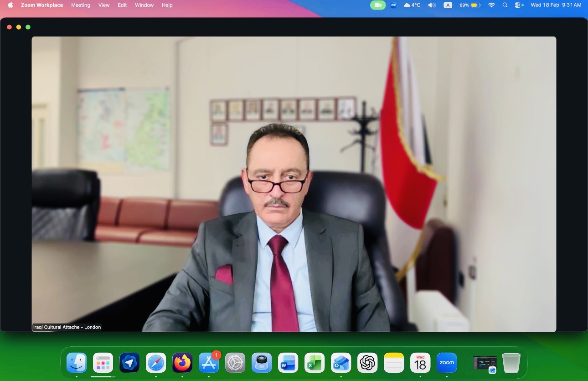Viewport: 588px width, 381px height.
Task: Click the Spotlight search magnifier
Action: pos(505,5)
